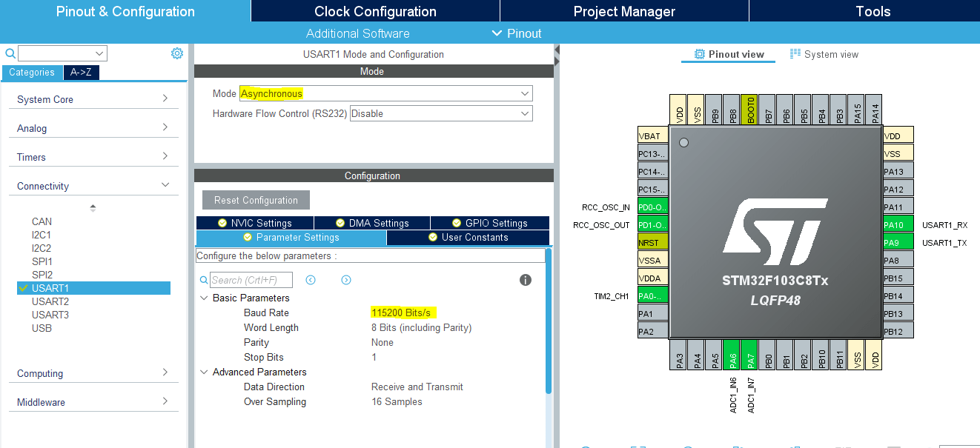Open the Mode dropdown set to Asynchronous
The image size is (980, 448).
tap(385, 93)
